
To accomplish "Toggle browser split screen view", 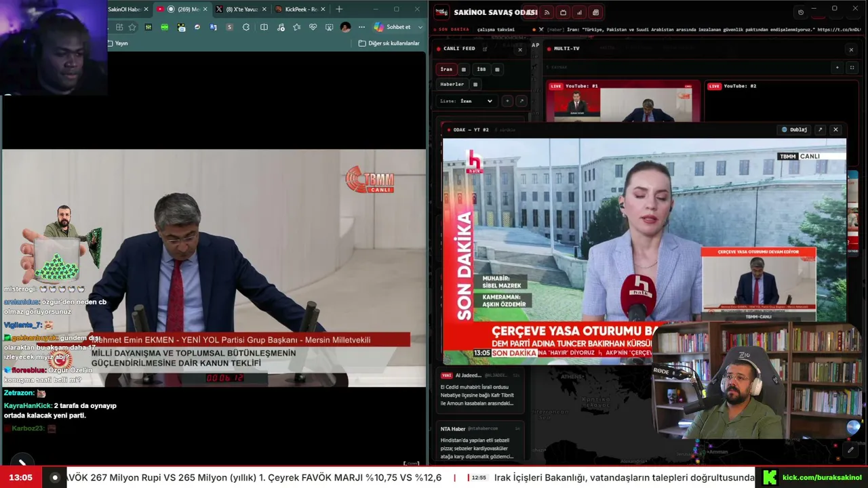I will click(x=264, y=27).
